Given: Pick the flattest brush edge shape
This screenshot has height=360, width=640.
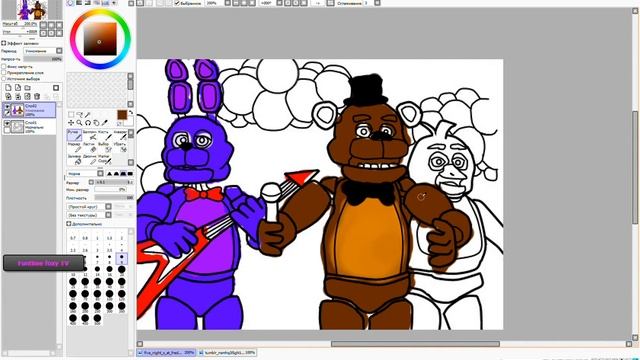Looking at the screenshot, I should pos(130,174).
